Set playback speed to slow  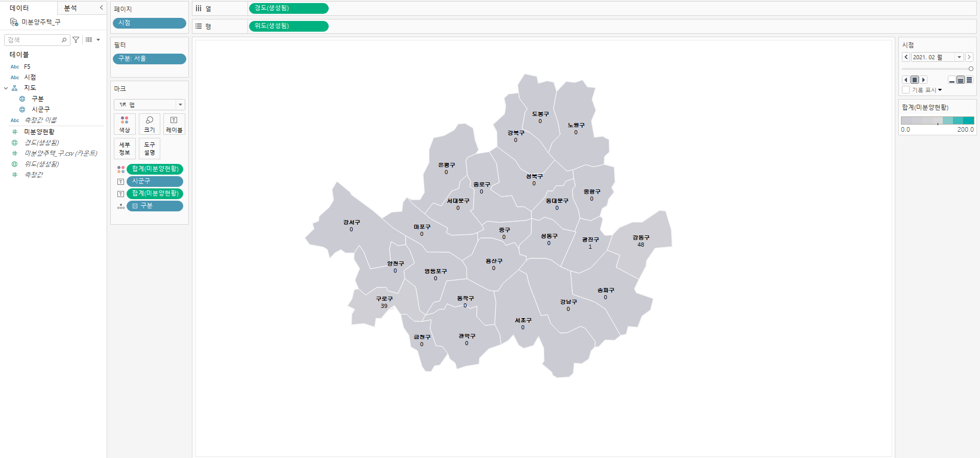[952, 80]
